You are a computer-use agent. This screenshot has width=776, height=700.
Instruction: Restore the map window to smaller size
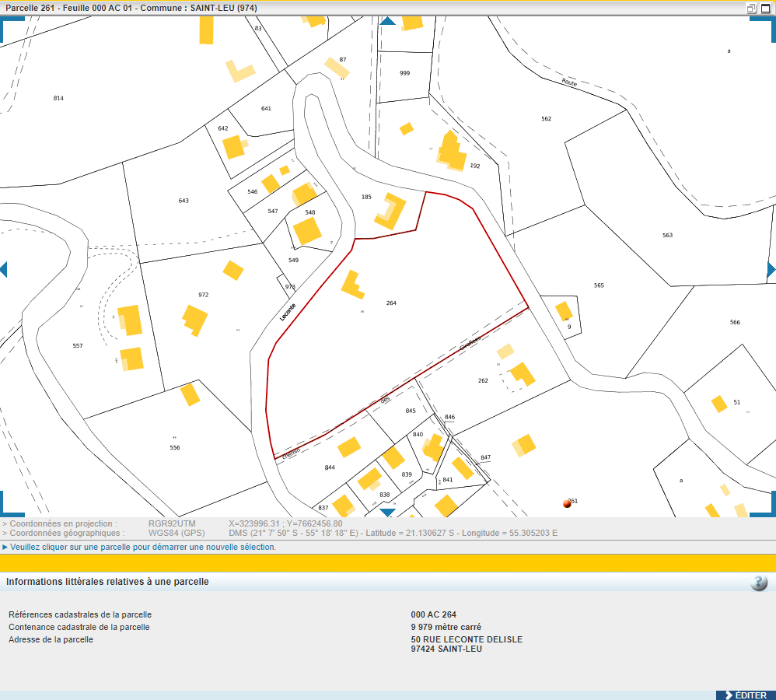[x=751, y=9]
